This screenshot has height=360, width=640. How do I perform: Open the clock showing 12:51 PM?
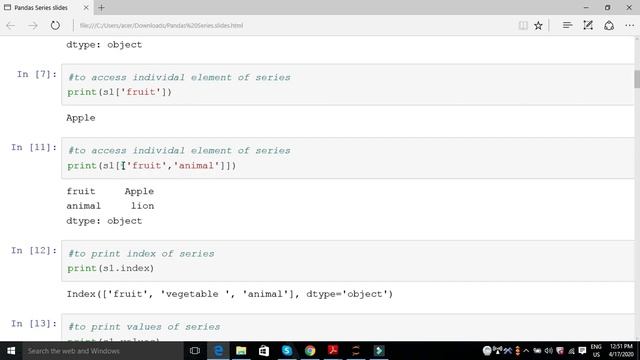621,351
